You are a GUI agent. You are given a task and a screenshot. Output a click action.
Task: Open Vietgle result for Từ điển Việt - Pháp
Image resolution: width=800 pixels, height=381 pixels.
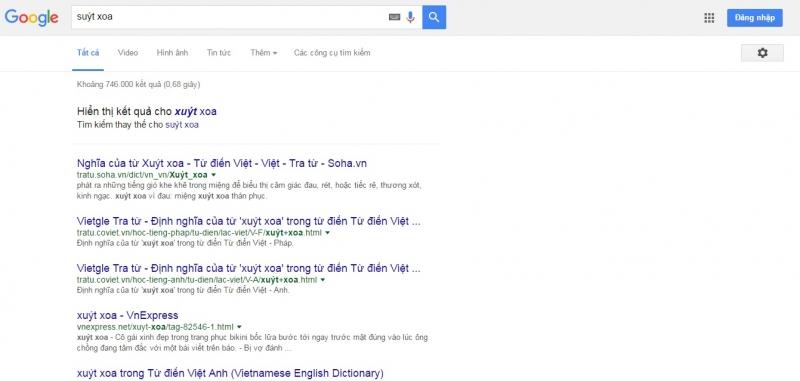point(249,222)
